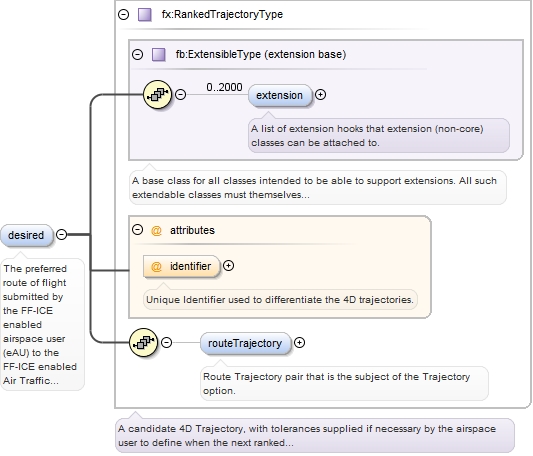The image size is (533, 456).
Task: Click the fx:RankedTrajectoryType purple type icon
Action: (x=145, y=15)
